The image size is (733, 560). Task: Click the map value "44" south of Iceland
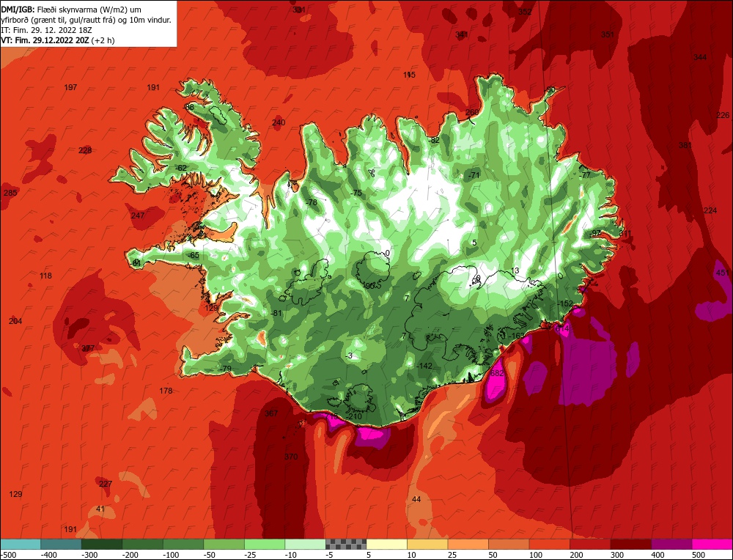[416, 499]
